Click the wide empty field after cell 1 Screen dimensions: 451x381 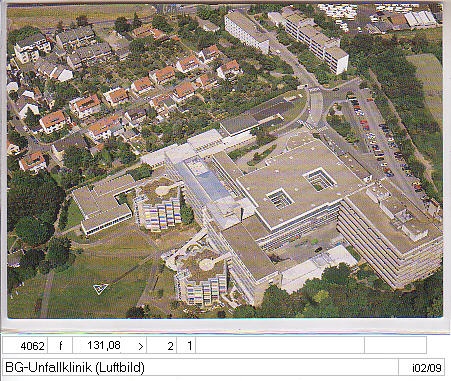point(280,345)
